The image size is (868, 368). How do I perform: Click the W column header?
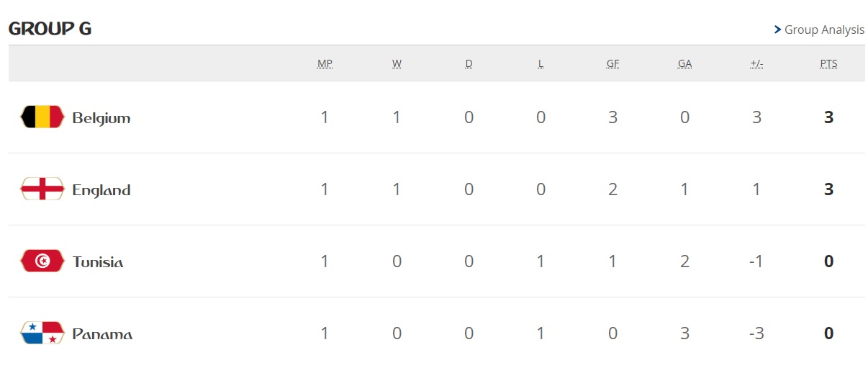pyautogui.click(x=397, y=63)
